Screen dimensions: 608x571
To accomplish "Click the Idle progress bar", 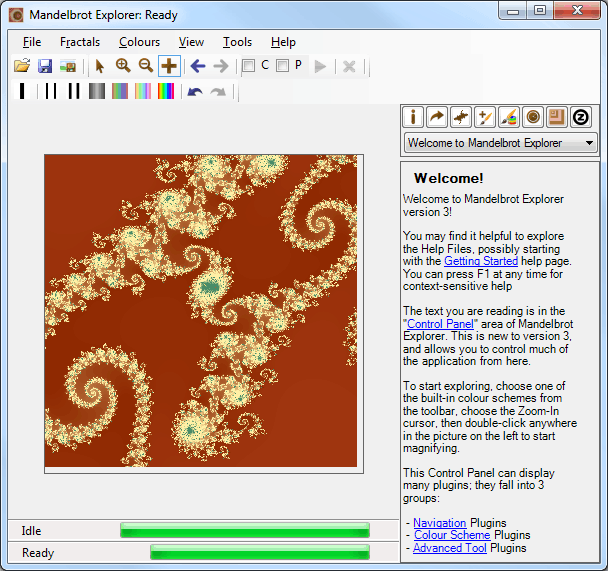I will coord(245,530).
